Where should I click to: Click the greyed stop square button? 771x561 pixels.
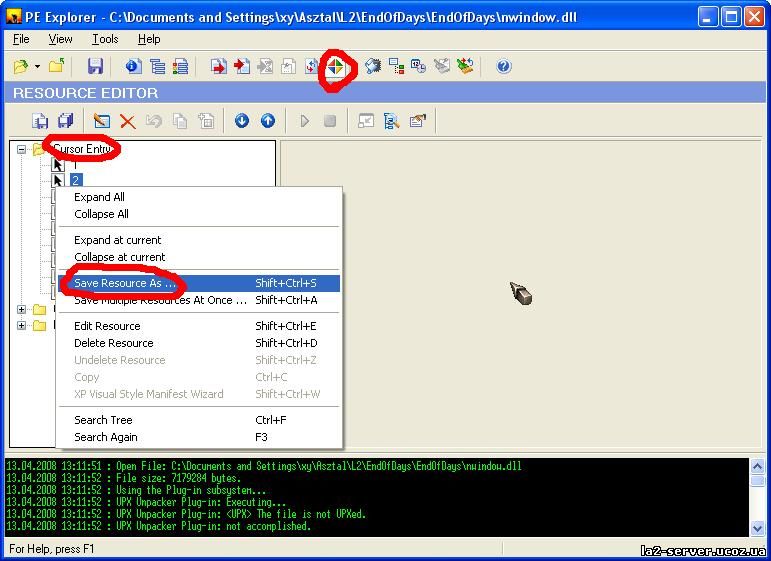point(330,121)
